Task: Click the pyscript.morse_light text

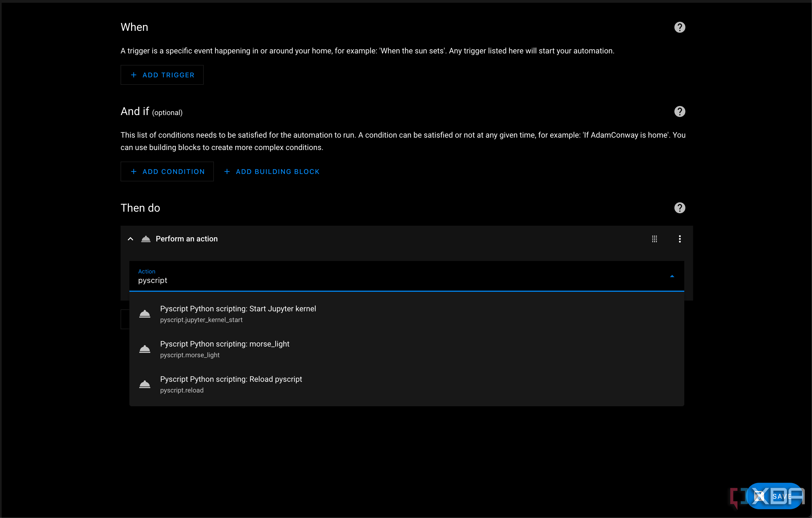Action: point(189,355)
